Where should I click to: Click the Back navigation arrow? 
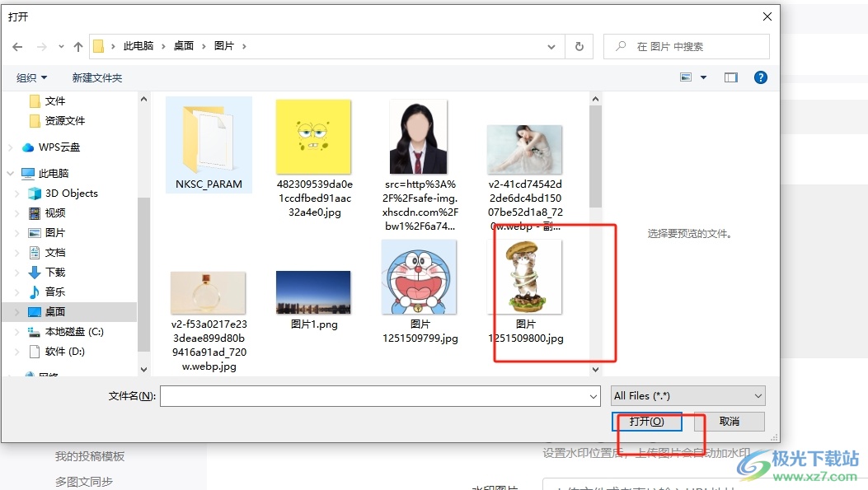tap(19, 47)
